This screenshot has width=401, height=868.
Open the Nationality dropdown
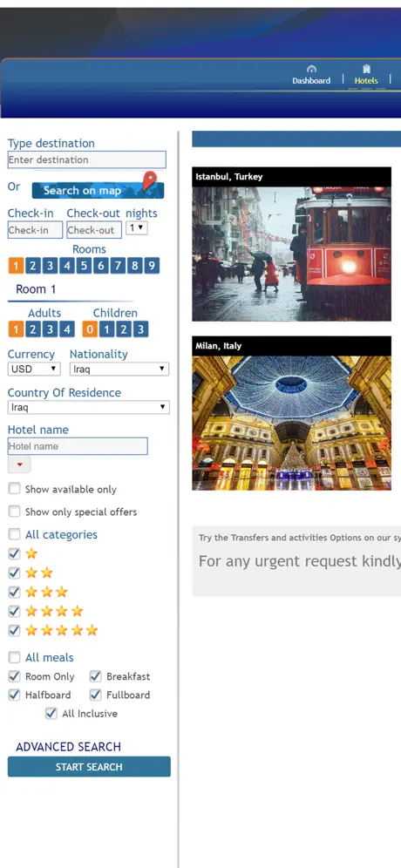click(119, 369)
